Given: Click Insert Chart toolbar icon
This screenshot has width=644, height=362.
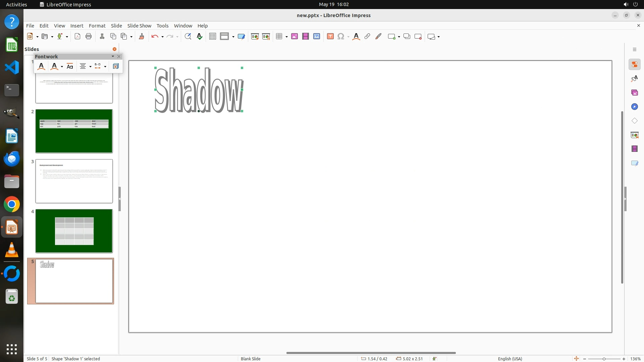Looking at the screenshot, I should coord(316,37).
